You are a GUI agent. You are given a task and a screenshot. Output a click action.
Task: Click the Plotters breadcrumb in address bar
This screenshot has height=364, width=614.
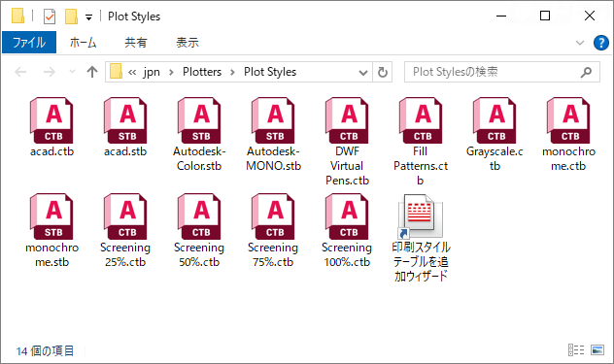pyautogui.click(x=202, y=72)
